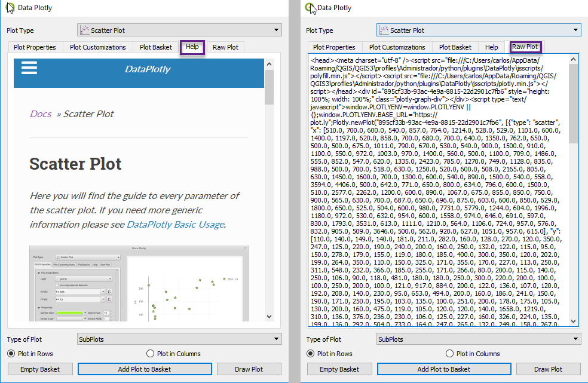
Task: Follow the DataPlotly Basic Usage link
Action: pos(175,224)
